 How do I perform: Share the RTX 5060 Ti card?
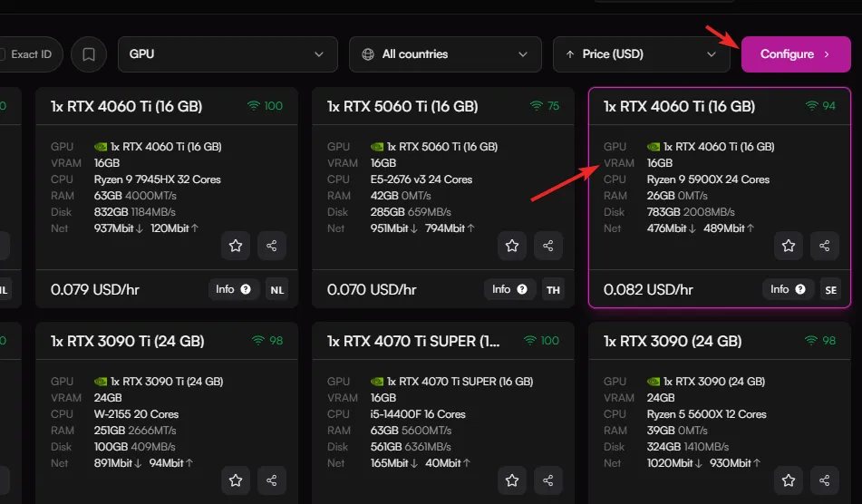click(548, 246)
